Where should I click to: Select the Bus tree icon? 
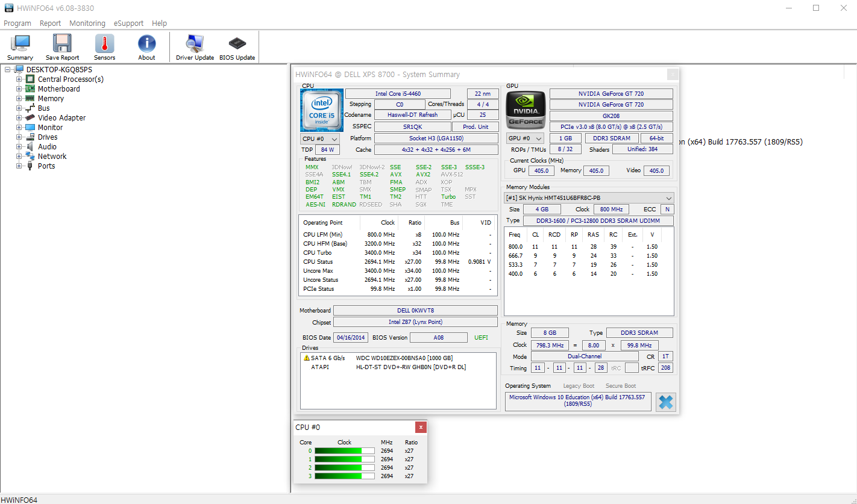click(30, 108)
